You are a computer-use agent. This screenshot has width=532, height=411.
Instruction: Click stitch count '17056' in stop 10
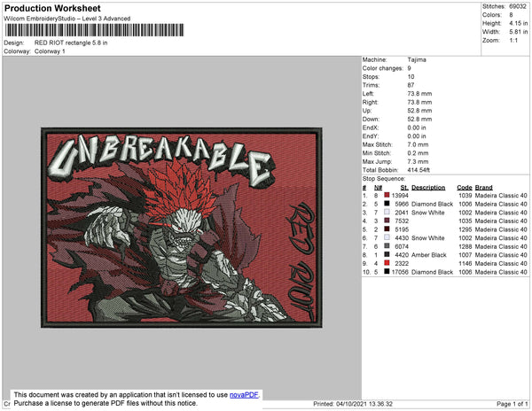[x=400, y=272]
